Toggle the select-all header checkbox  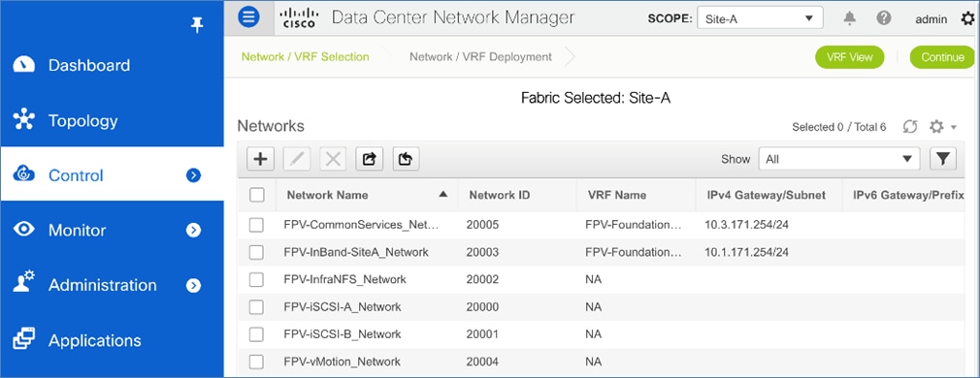pyautogui.click(x=257, y=195)
